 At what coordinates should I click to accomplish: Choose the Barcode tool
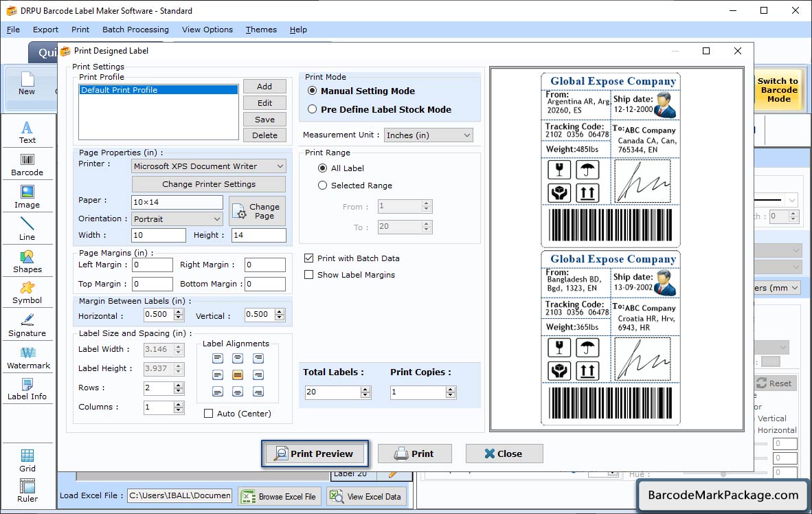coord(27,165)
